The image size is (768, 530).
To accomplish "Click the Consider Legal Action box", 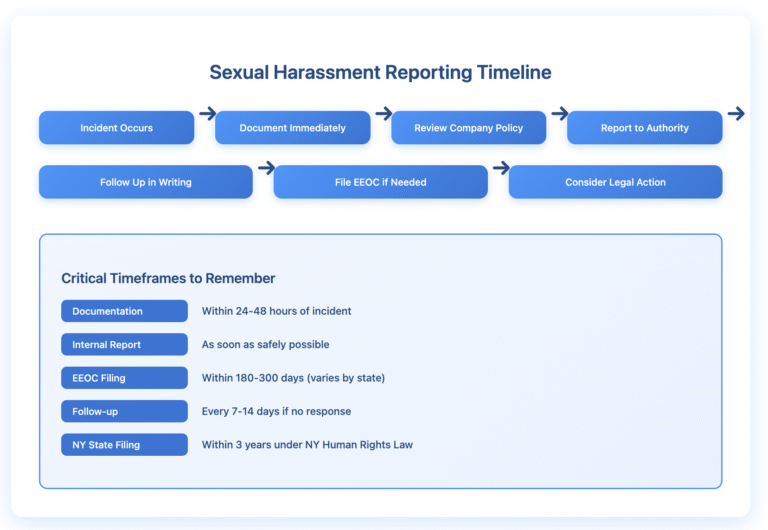I will [615, 182].
